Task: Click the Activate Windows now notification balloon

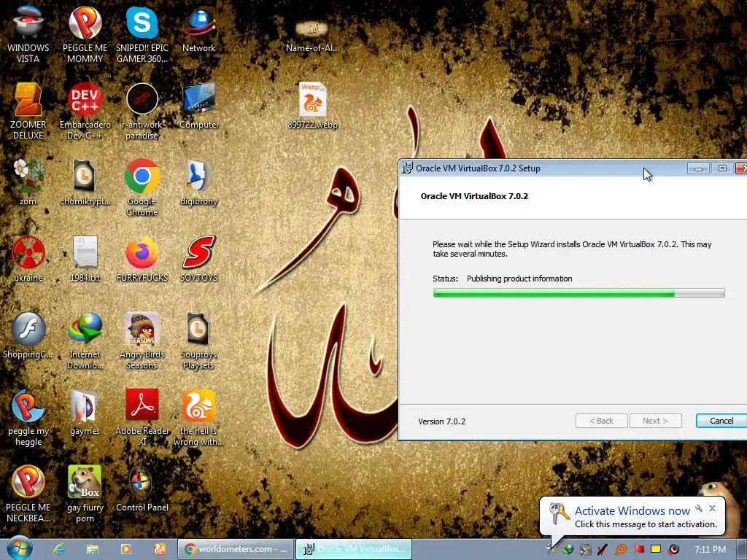Action: pos(632,517)
